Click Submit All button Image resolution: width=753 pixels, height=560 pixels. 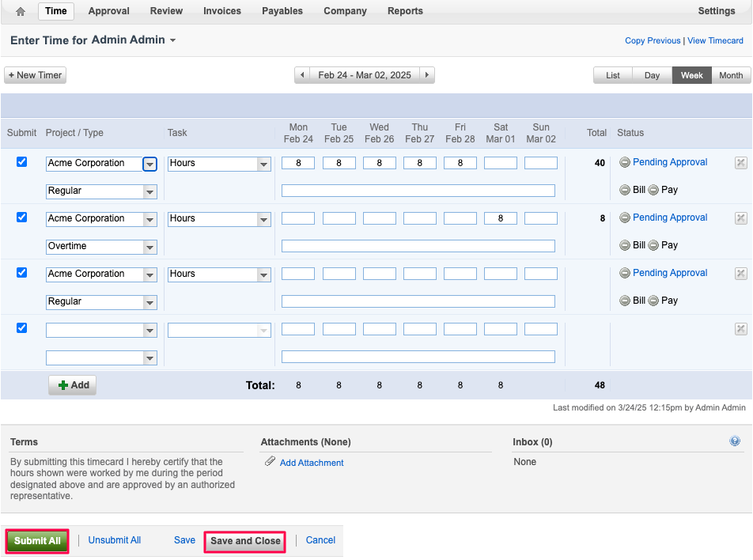37,541
